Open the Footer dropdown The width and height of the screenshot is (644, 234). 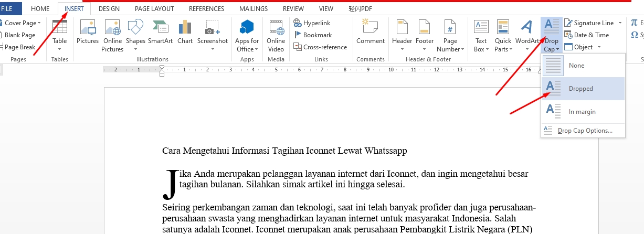[425, 36]
